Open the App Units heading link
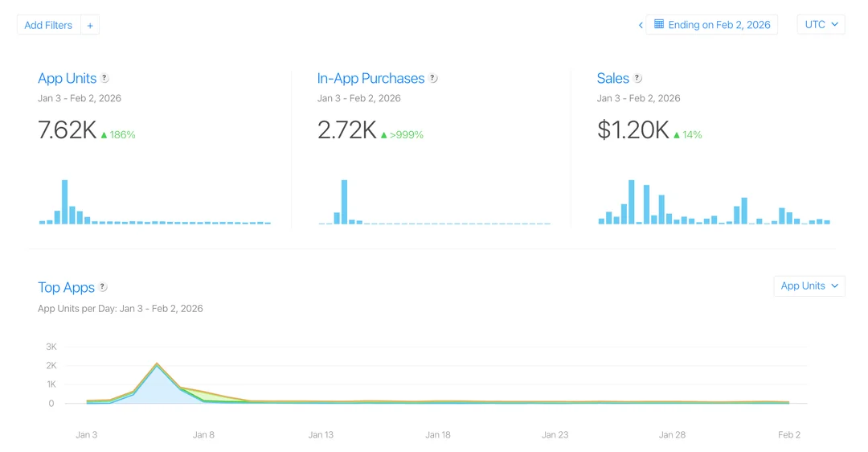This screenshot has height=452, width=868. click(67, 79)
